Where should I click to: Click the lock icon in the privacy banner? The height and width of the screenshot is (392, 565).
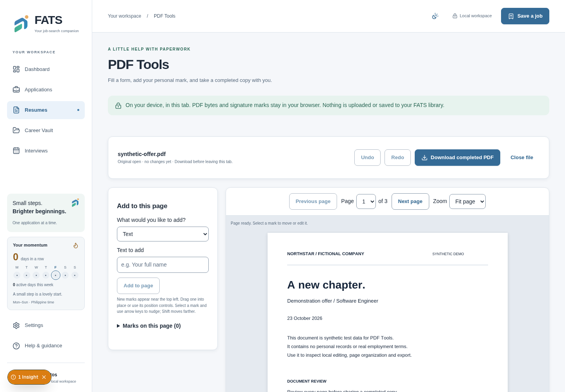[x=118, y=106]
